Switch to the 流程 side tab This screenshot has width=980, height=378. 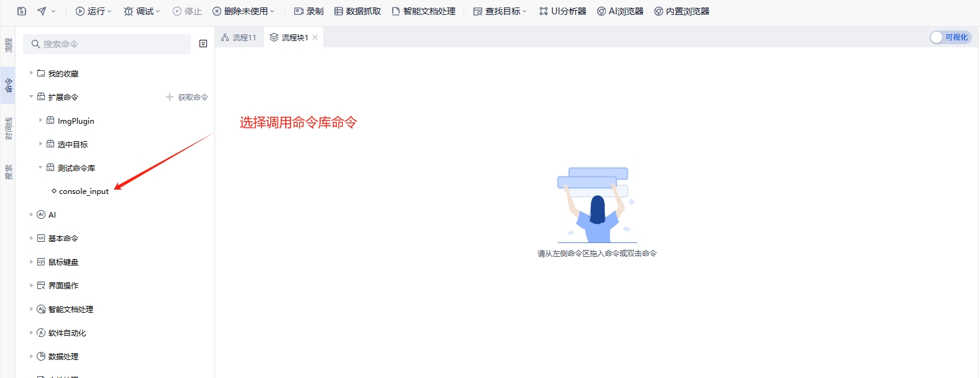pyautogui.click(x=8, y=45)
